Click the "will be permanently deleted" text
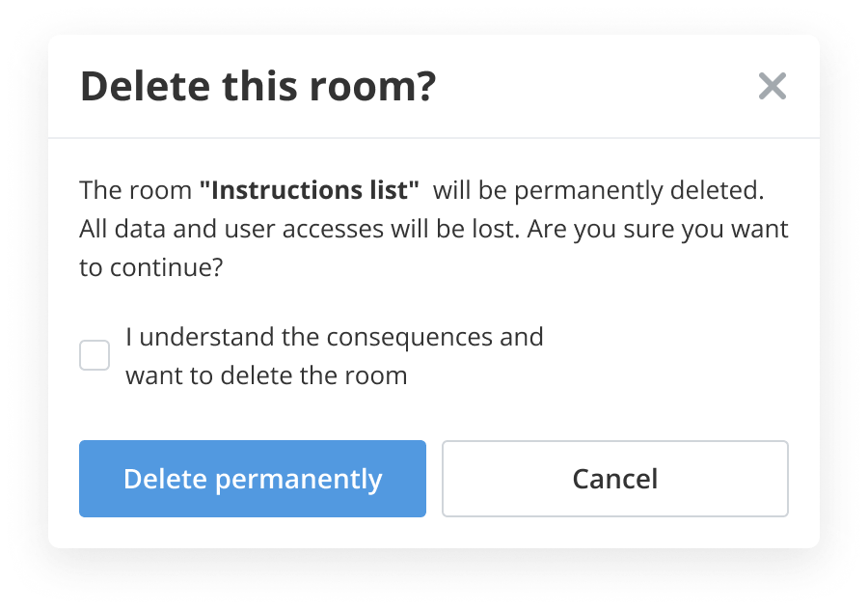The height and width of the screenshot is (610, 868). click(x=598, y=190)
